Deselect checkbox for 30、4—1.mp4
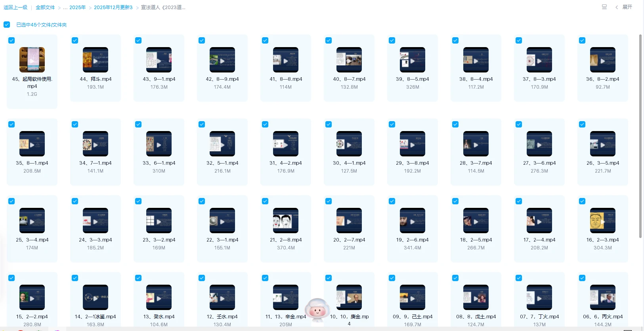 click(329, 124)
